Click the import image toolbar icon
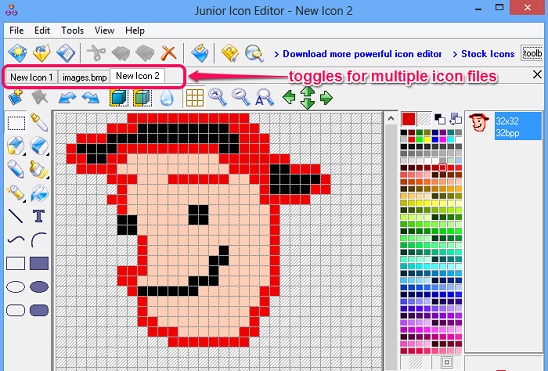Image resolution: width=548 pixels, height=371 pixels. pyautogui.click(x=200, y=53)
